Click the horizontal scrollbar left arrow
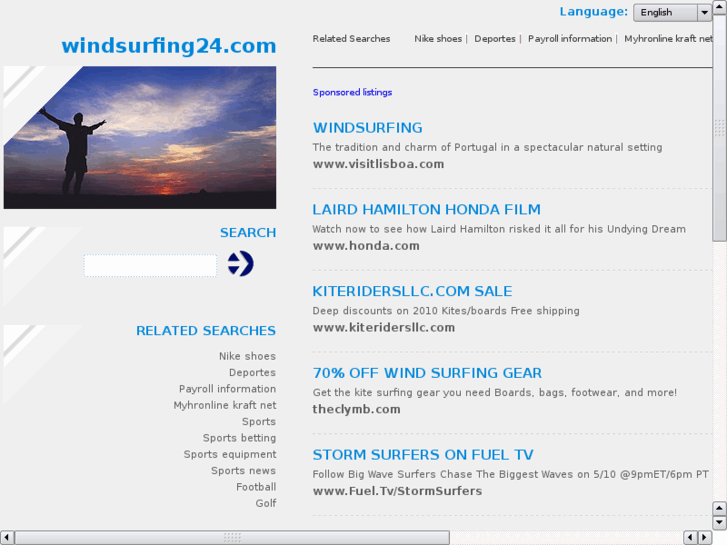 [7, 538]
